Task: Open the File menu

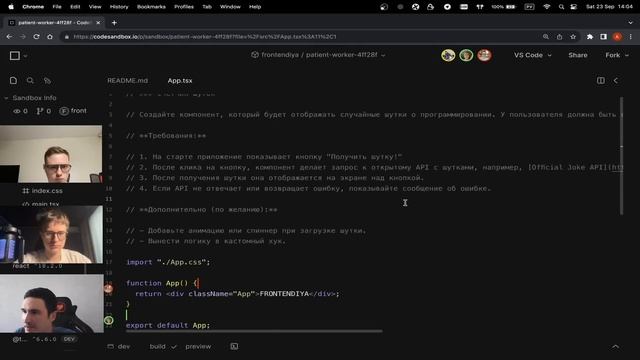Action: (57, 7)
